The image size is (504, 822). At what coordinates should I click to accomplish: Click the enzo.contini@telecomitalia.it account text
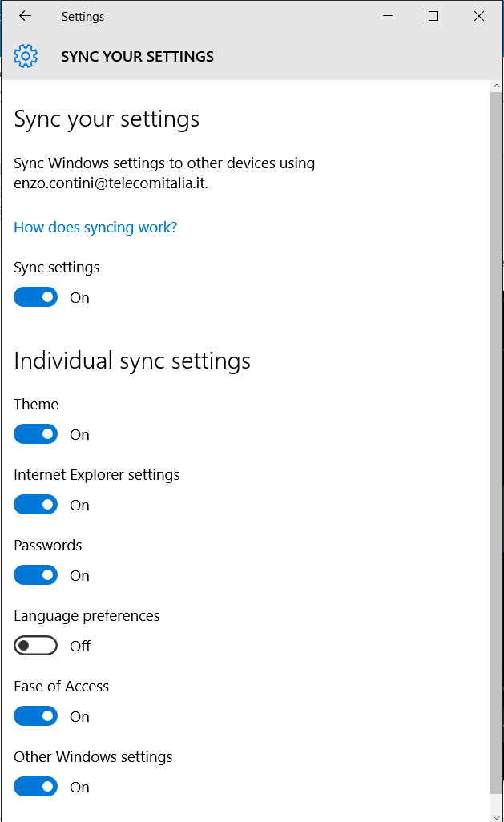pos(111,183)
